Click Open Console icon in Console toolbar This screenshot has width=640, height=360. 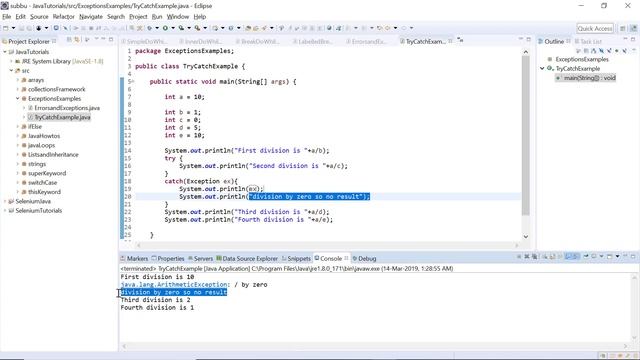pyautogui.click(x=609, y=256)
